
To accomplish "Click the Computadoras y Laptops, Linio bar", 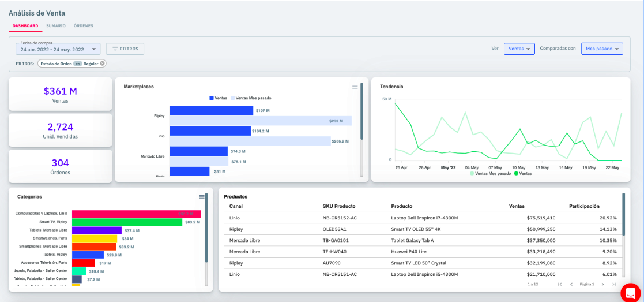I will pyautogui.click(x=137, y=214).
